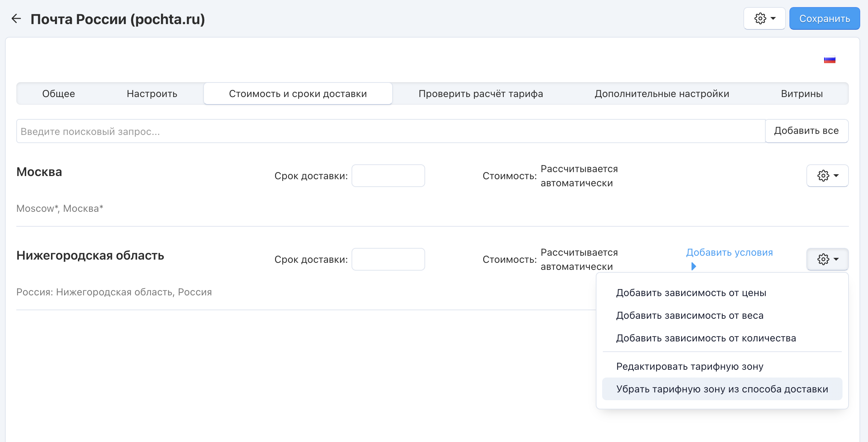
Task: Select Проверить расчёт тарифа tab
Action: [x=480, y=93]
